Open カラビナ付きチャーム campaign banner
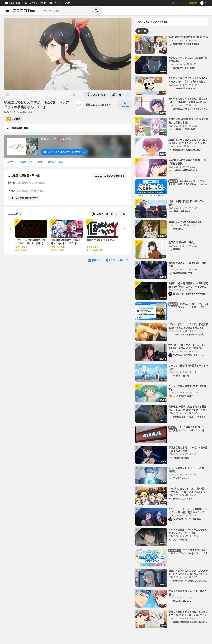The width and height of the screenshot is (212, 644). point(151,557)
